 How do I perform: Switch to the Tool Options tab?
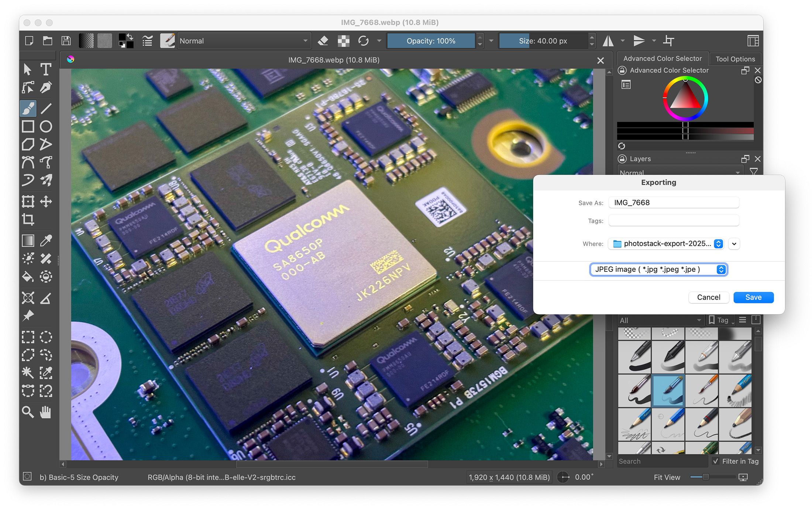735,59
